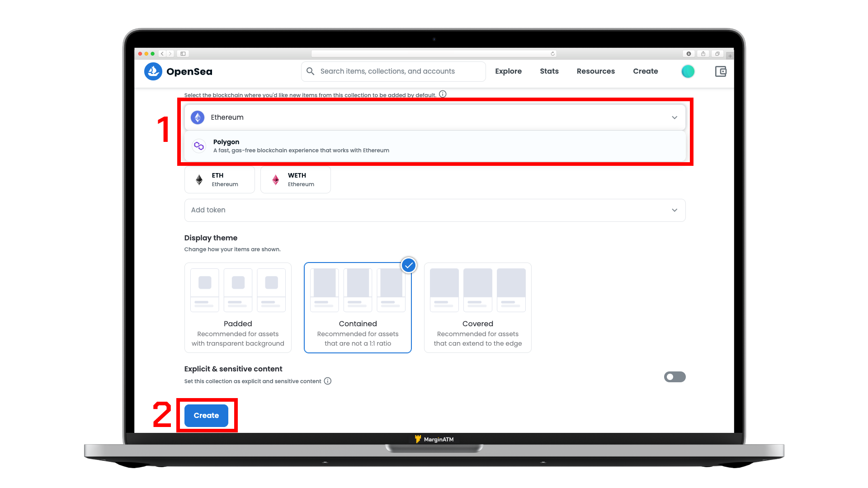Click the Safari share icon

click(703, 54)
